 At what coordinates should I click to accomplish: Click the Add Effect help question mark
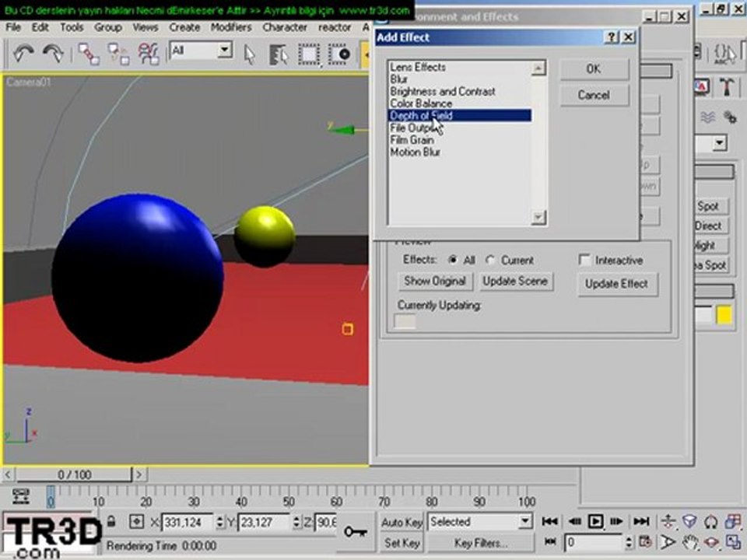point(612,37)
